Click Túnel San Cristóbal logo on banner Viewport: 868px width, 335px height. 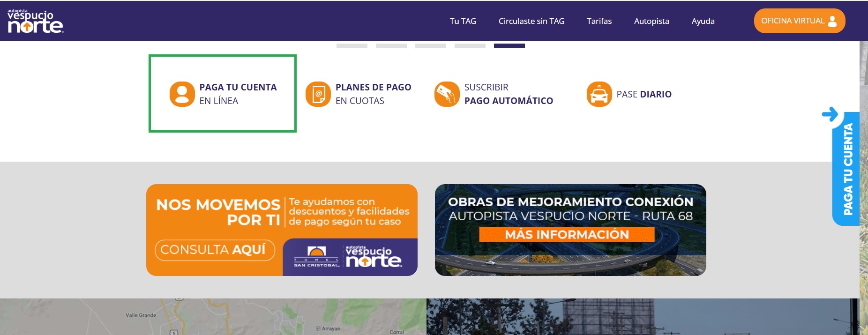click(316, 257)
